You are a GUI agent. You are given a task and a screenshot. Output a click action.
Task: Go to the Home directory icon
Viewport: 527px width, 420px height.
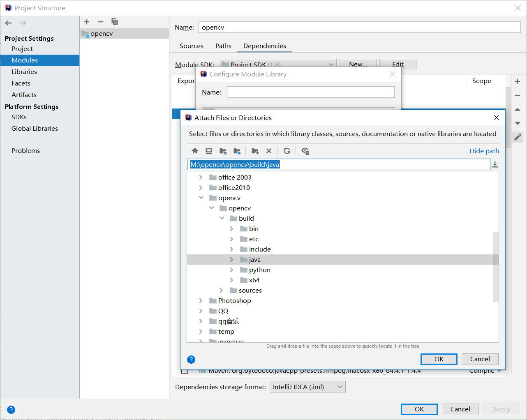tap(195, 151)
